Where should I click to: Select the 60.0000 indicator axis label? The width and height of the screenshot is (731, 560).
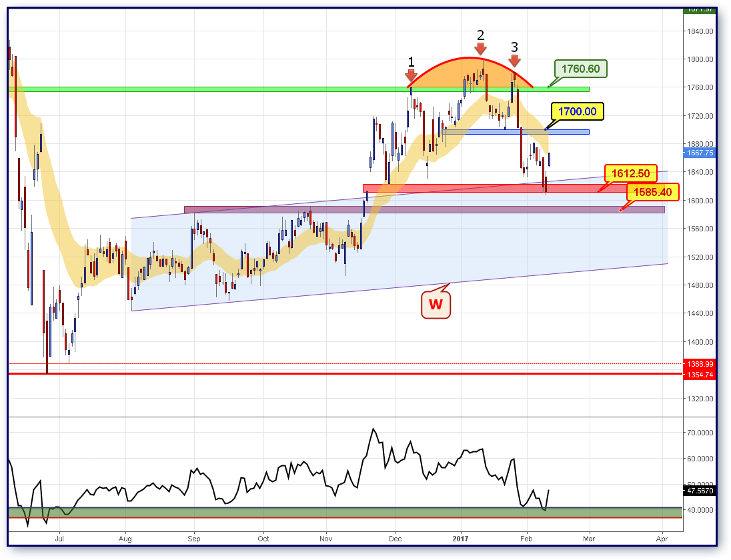point(700,459)
